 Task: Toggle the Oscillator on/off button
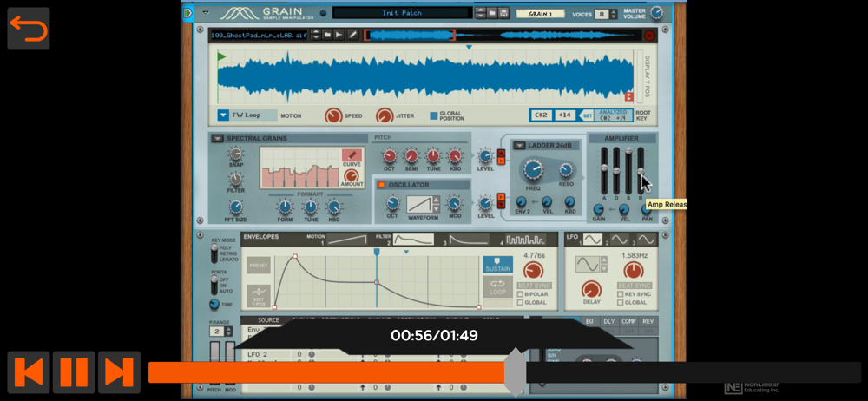point(381,185)
